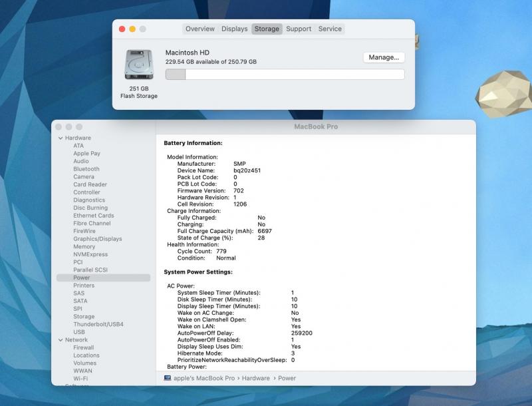
Task: Select Bluetooth in the sidebar
Action: (x=86, y=169)
